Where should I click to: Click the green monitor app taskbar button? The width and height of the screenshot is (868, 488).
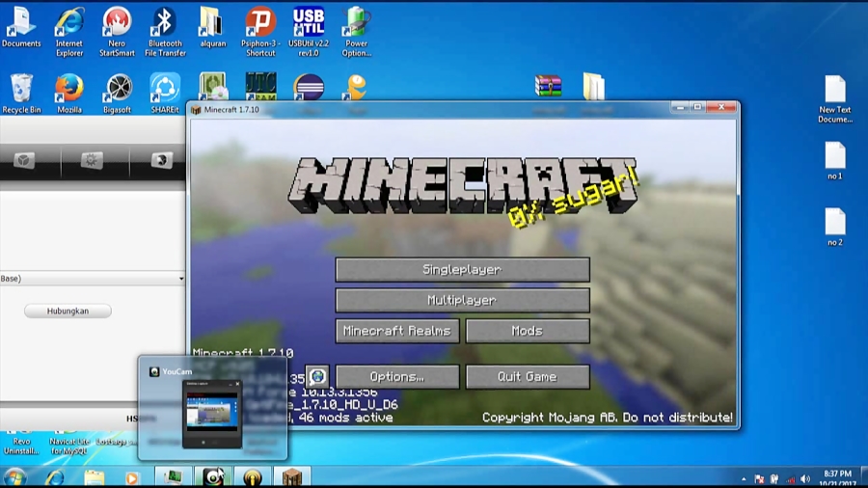[174, 476]
